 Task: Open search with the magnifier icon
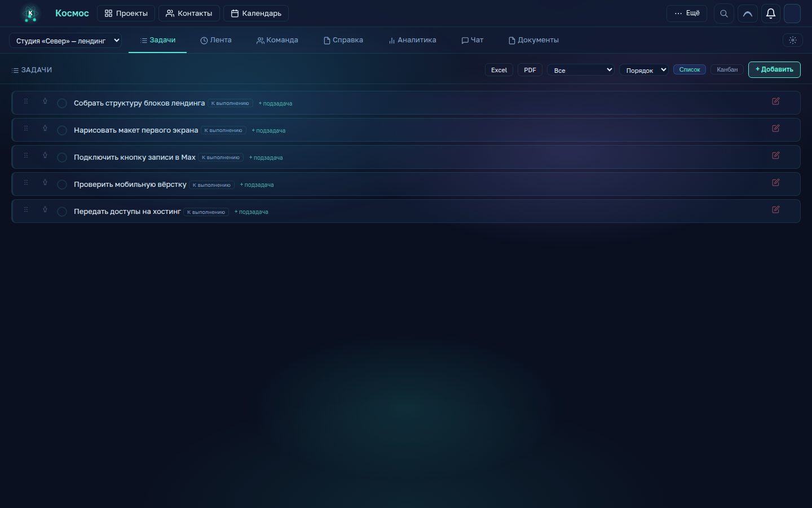coord(724,14)
